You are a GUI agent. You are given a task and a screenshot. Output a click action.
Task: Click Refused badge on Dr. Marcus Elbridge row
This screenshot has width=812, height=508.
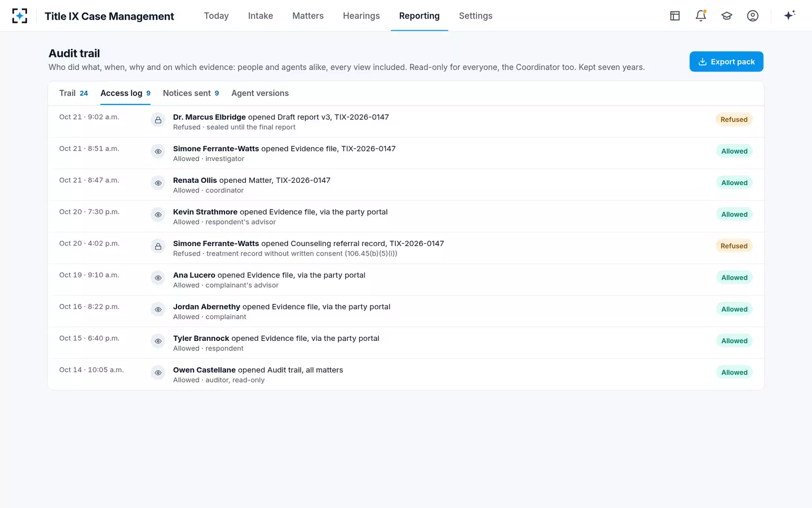734,120
